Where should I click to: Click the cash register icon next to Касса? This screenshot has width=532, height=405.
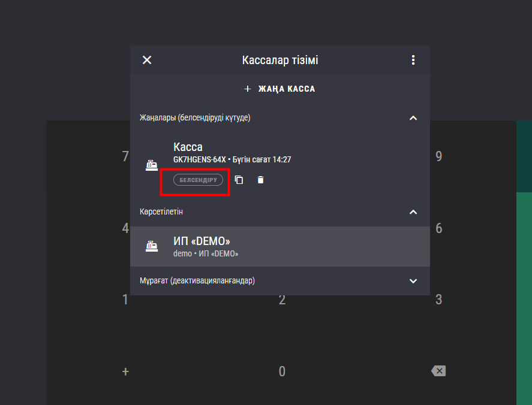(152, 165)
